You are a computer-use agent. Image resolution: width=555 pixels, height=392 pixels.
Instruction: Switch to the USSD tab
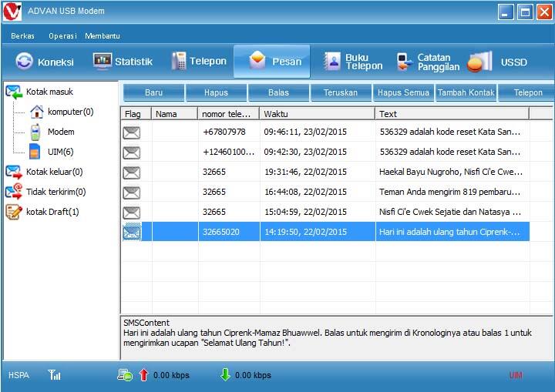(x=497, y=62)
